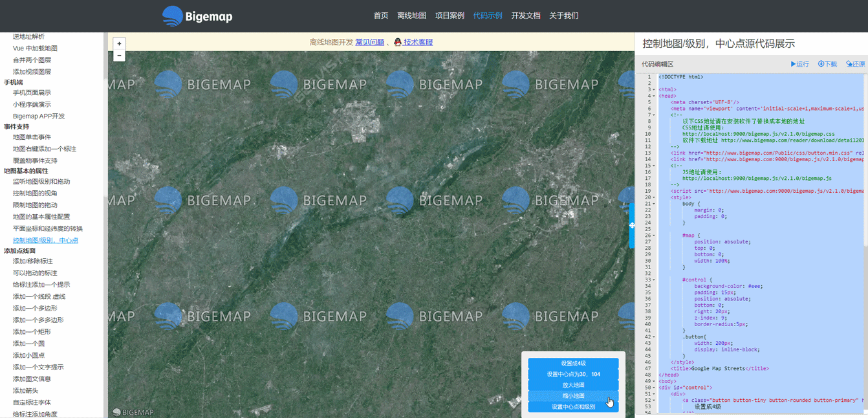Open the Bigemap APP开发 example
Screen dimensions: 868x418
[39, 116]
